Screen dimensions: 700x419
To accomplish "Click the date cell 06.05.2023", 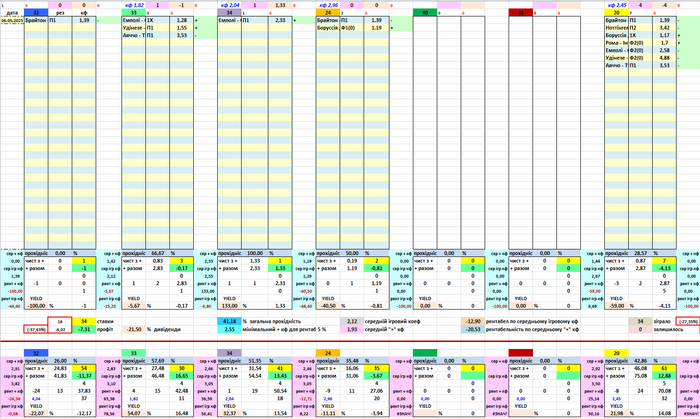I will click(12, 21).
